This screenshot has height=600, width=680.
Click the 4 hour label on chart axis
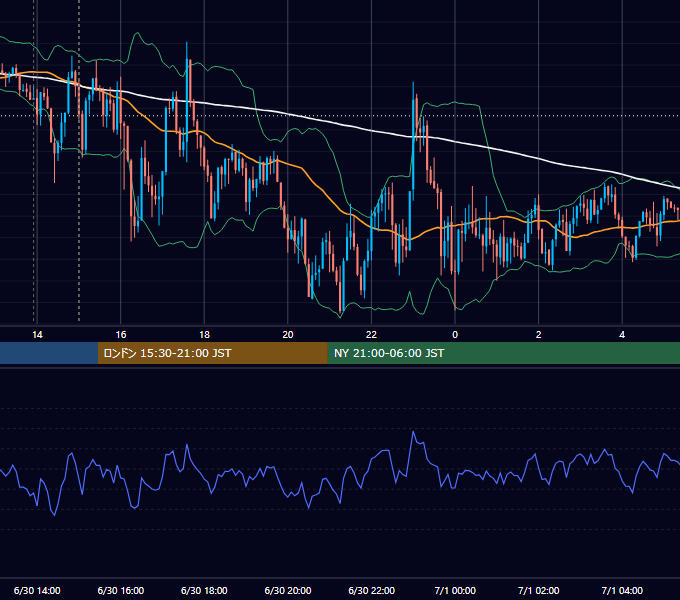point(622,334)
